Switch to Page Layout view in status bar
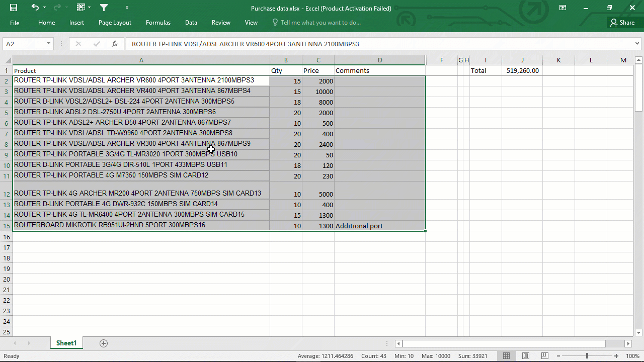Image resolution: width=644 pixels, height=362 pixels. tap(526, 356)
